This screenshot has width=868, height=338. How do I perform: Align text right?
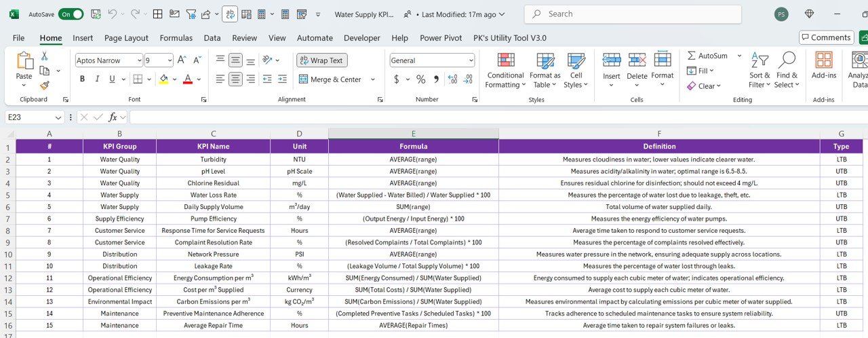(x=250, y=79)
